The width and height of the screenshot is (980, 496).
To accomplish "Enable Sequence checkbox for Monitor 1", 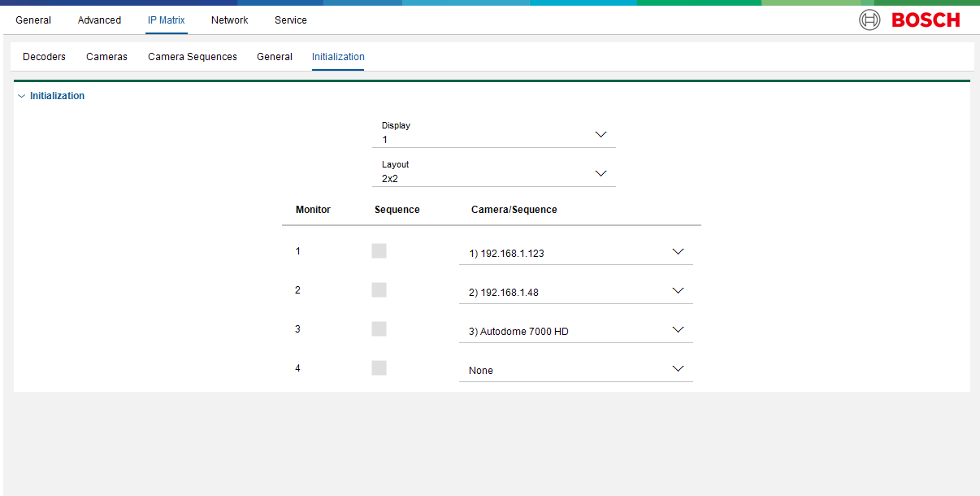I will [x=379, y=251].
